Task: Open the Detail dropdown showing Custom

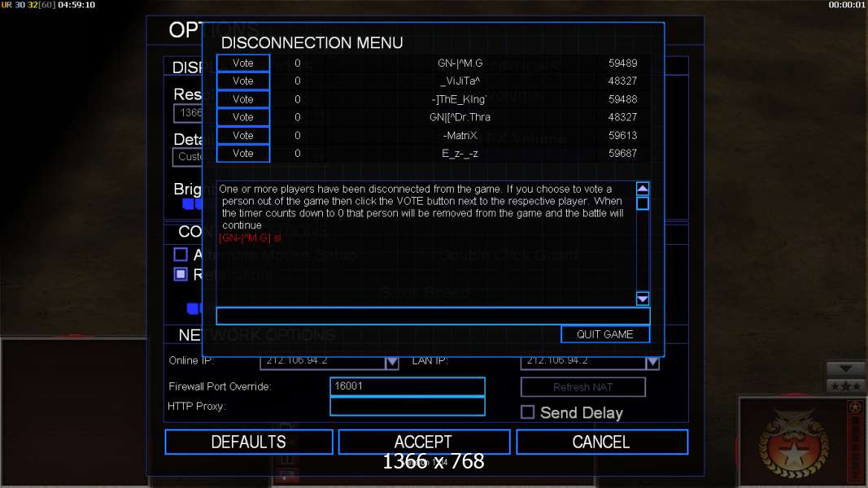Action: tap(187, 156)
